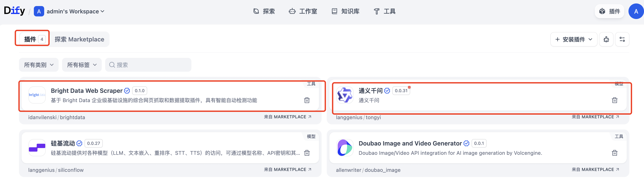Image resolution: width=644 pixels, height=193 pixels.
Task: Click the 0.0.31 version badge
Action: click(x=401, y=91)
